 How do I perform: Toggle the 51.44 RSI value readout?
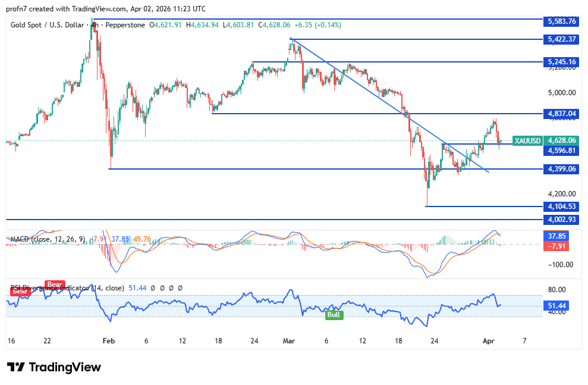137,287
